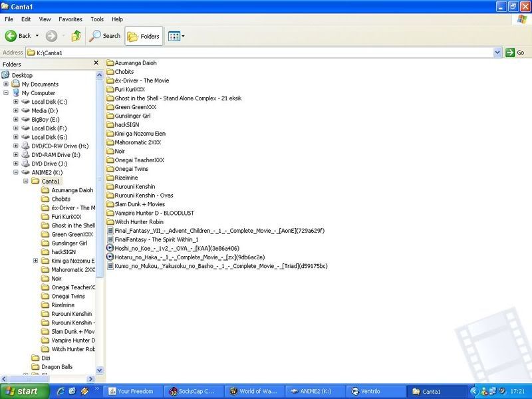Select Slam Dunk + Movies folder
532x399 pixels.
[x=136, y=204]
